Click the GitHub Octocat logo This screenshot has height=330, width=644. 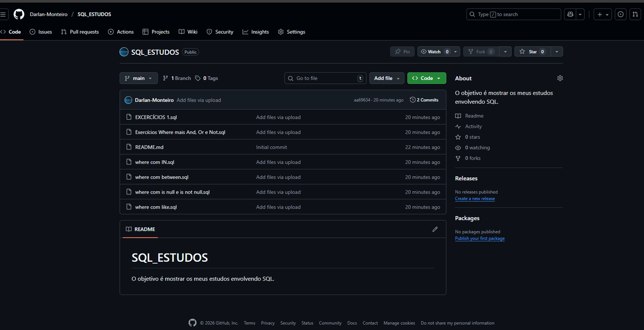(x=19, y=15)
